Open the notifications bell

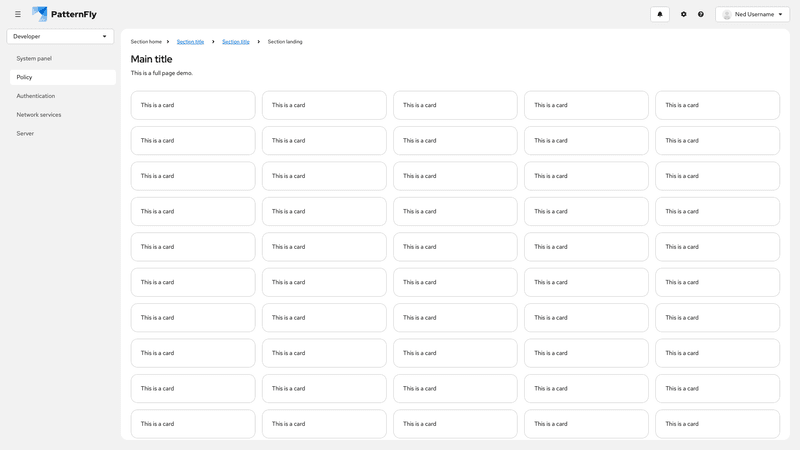659,14
